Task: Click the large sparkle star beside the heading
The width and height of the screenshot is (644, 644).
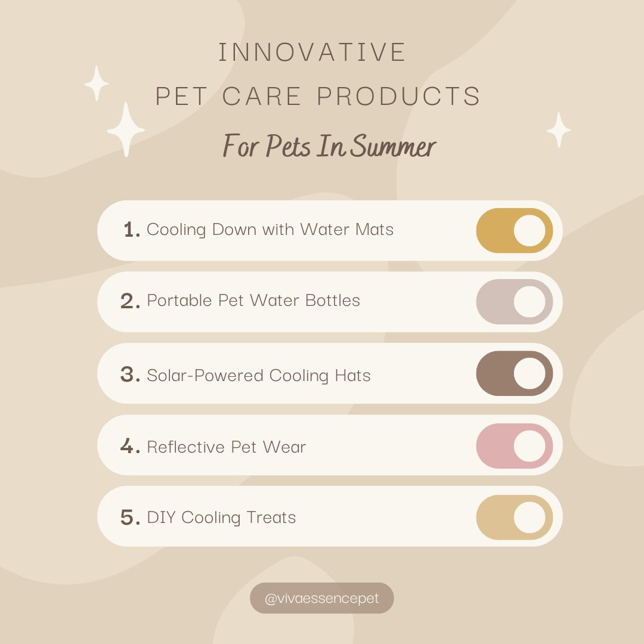Action: pos(126,129)
